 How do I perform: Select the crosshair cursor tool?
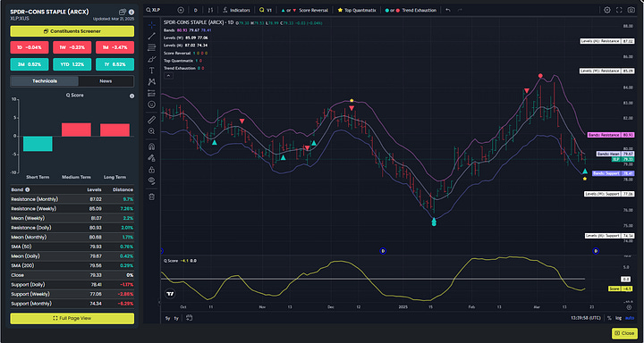(x=151, y=25)
